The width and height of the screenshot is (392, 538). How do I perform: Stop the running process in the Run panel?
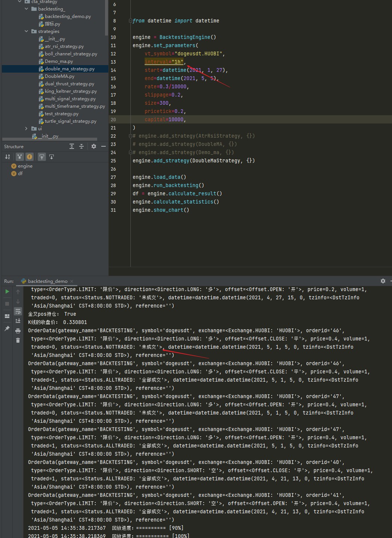(7, 304)
